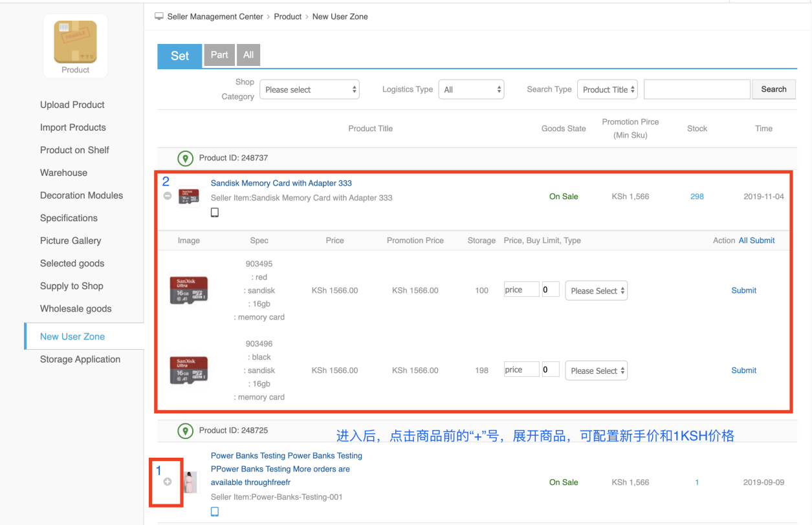Click Seller Item:Power-Banks-Testing-001 text
The height and width of the screenshot is (525, 812).
point(277,497)
